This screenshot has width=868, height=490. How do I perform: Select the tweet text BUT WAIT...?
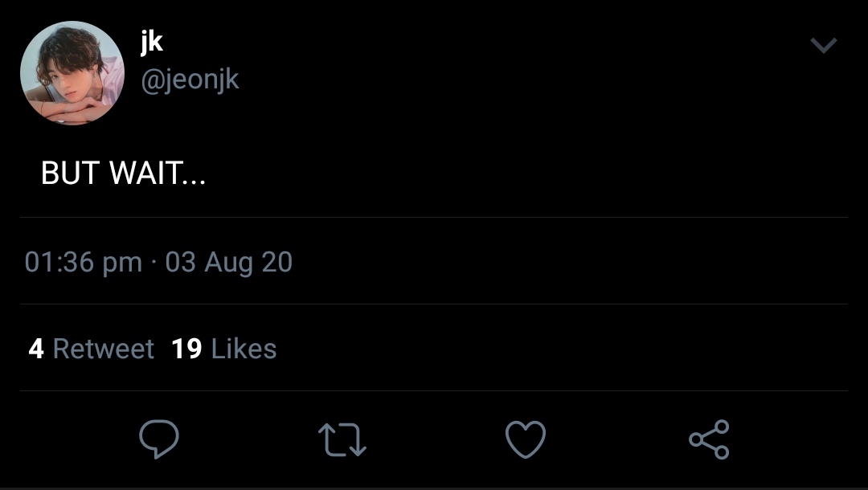pyautogui.click(x=123, y=174)
